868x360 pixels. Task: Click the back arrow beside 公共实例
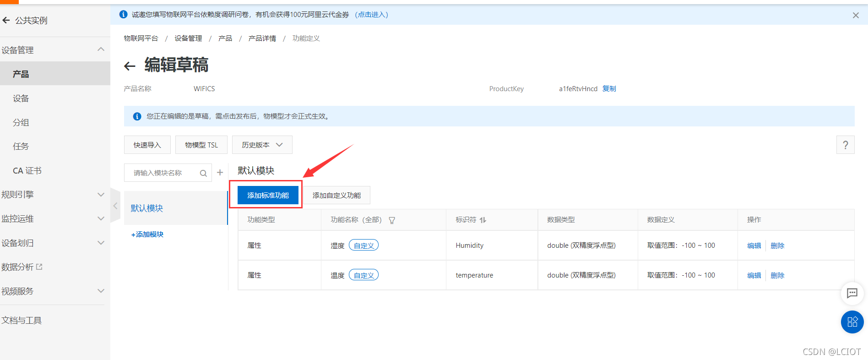click(x=6, y=20)
